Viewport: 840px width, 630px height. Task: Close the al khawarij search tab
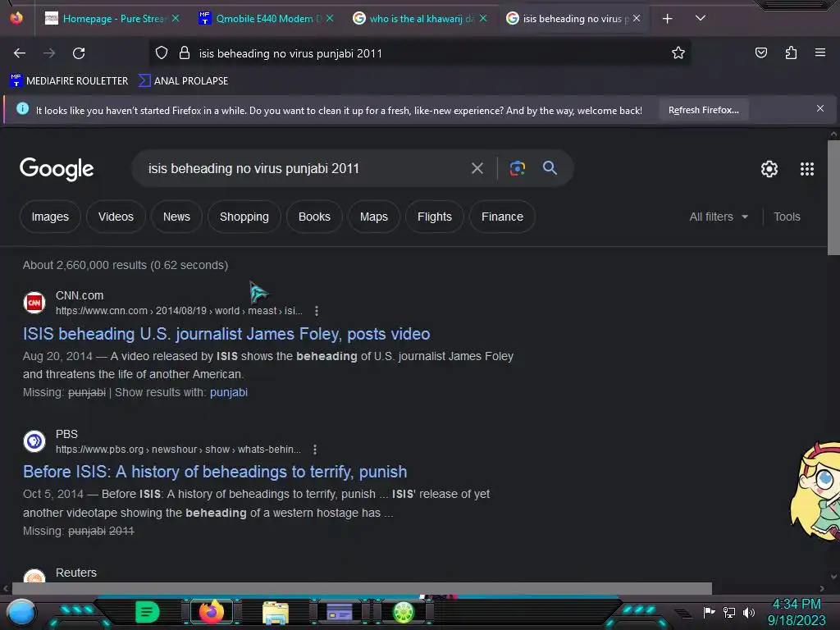482,18
